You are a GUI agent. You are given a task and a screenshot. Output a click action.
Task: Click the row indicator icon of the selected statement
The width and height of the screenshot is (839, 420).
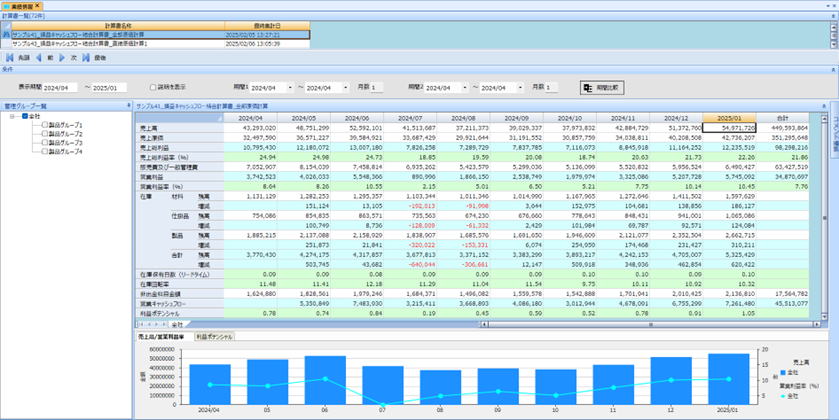pos(6,34)
